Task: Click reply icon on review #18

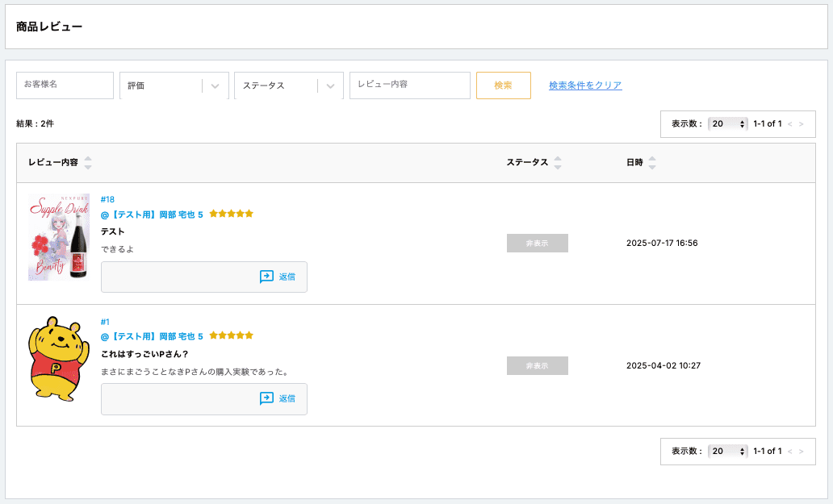Action: pyautogui.click(x=266, y=277)
